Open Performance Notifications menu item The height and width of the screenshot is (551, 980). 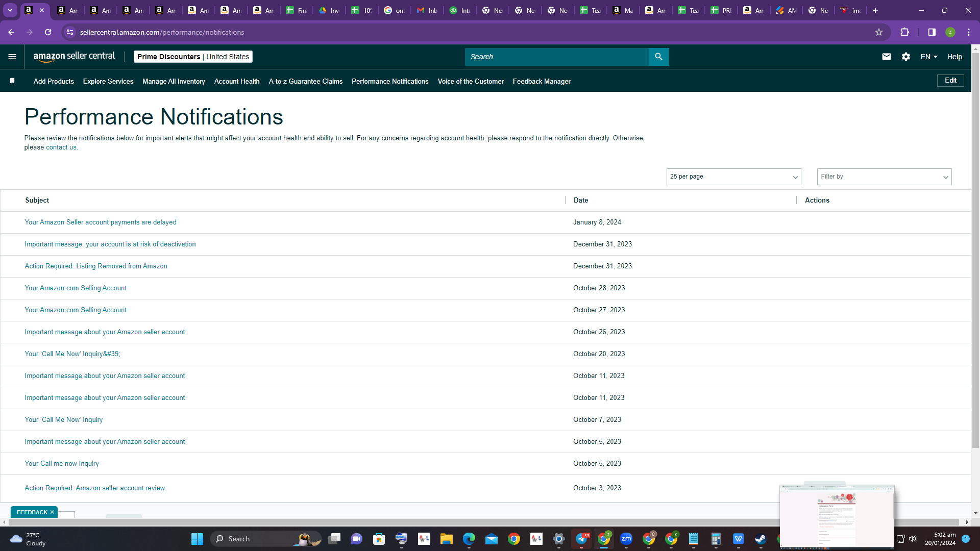coord(390,81)
